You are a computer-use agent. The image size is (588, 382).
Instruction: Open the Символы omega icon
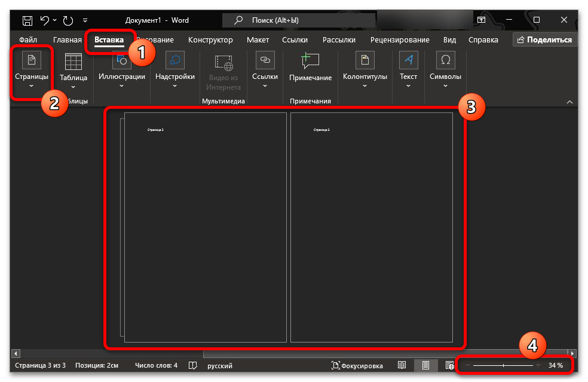click(445, 60)
